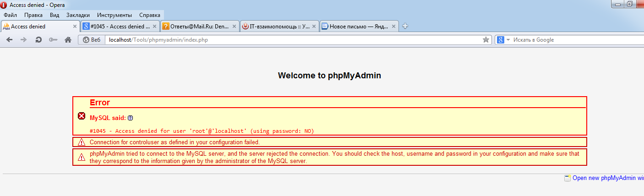Click the Opera logo icon in title bar
The width and height of the screenshot is (644, 196).
pyautogui.click(x=4, y=5)
